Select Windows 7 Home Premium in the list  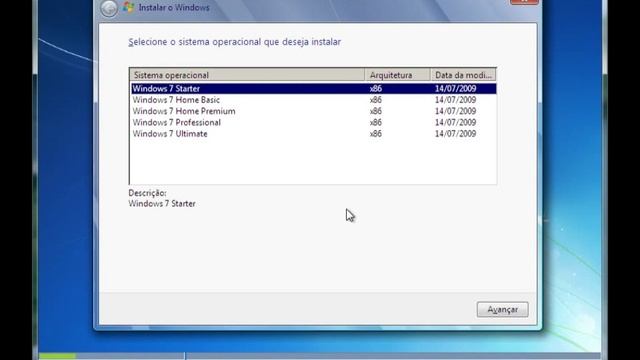point(313,111)
